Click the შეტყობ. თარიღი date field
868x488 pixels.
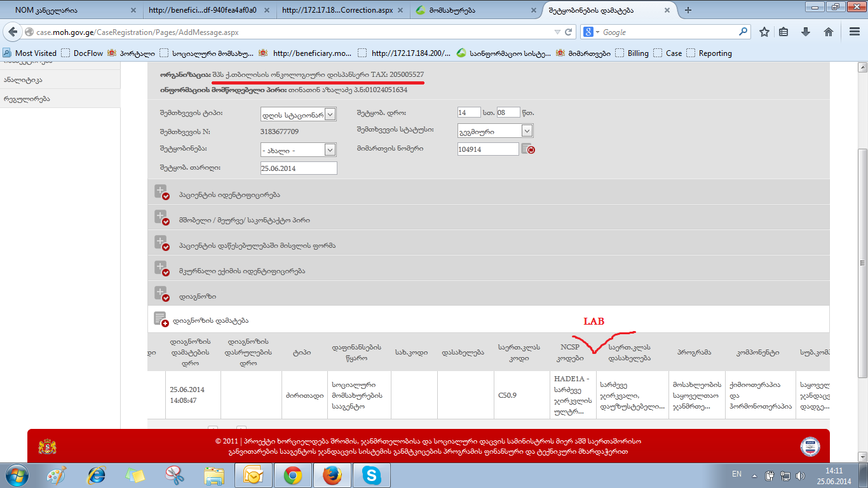click(298, 168)
